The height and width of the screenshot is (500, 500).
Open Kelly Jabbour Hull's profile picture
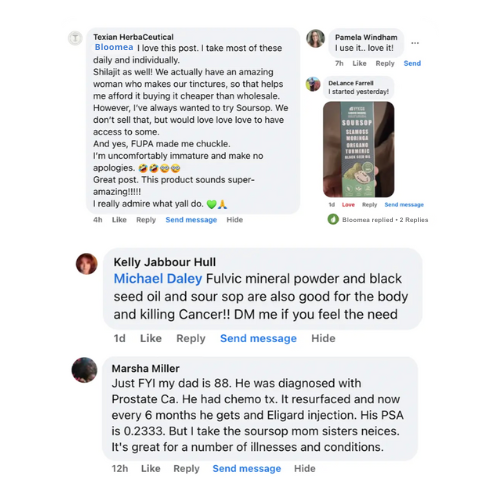tap(87, 264)
